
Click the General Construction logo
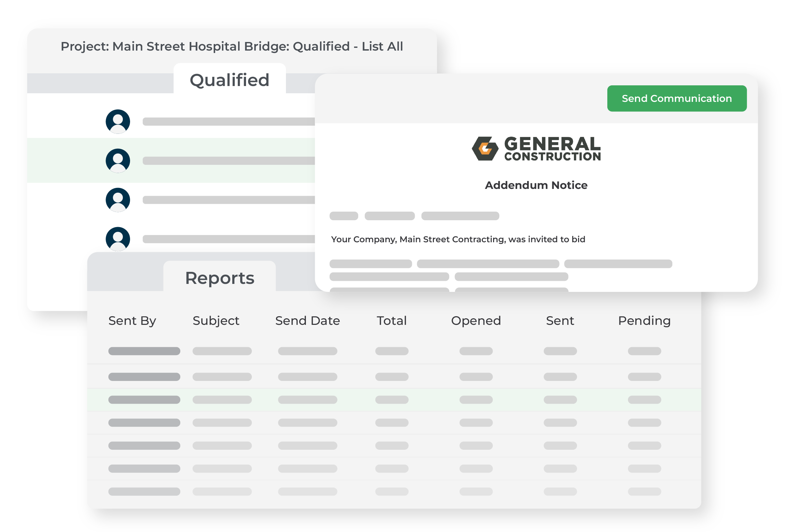click(x=536, y=149)
